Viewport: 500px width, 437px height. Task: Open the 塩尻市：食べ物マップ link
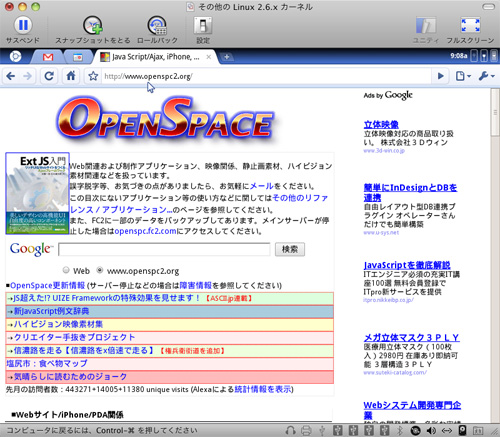point(47,364)
